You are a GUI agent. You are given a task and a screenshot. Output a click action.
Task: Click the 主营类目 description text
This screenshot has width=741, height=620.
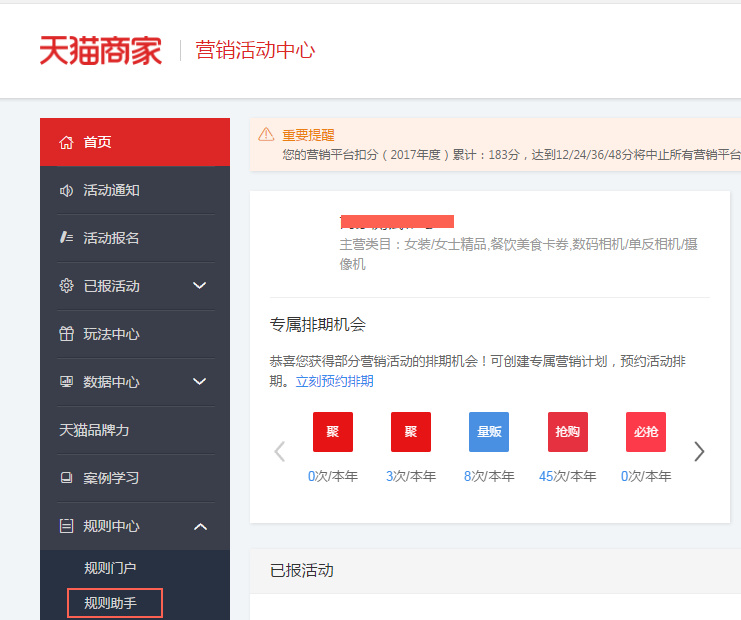[x=519, y=254]
